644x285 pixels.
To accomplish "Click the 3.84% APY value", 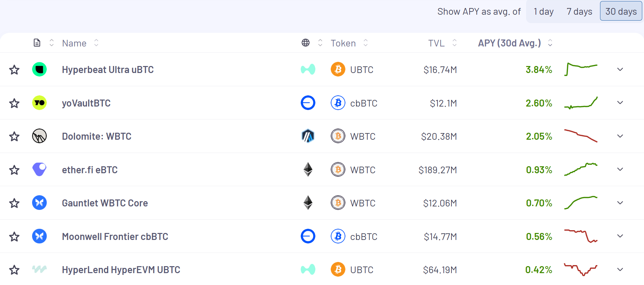I will click(539, 70).
